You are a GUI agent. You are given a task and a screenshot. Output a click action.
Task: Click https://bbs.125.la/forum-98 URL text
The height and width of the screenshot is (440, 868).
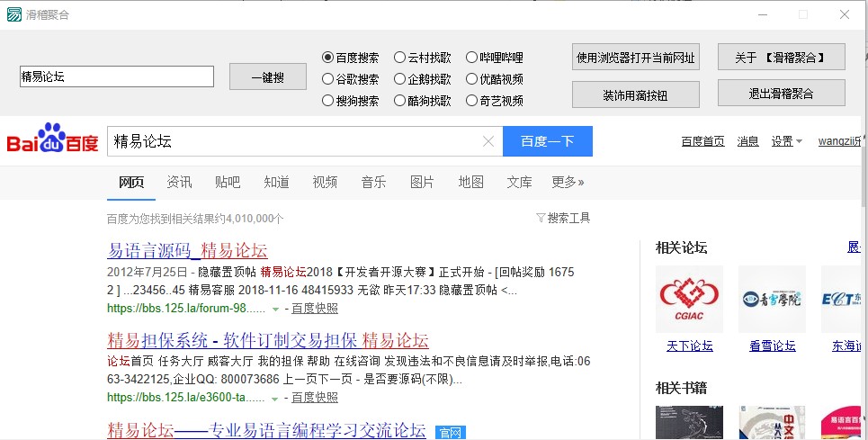coord(186,309)
